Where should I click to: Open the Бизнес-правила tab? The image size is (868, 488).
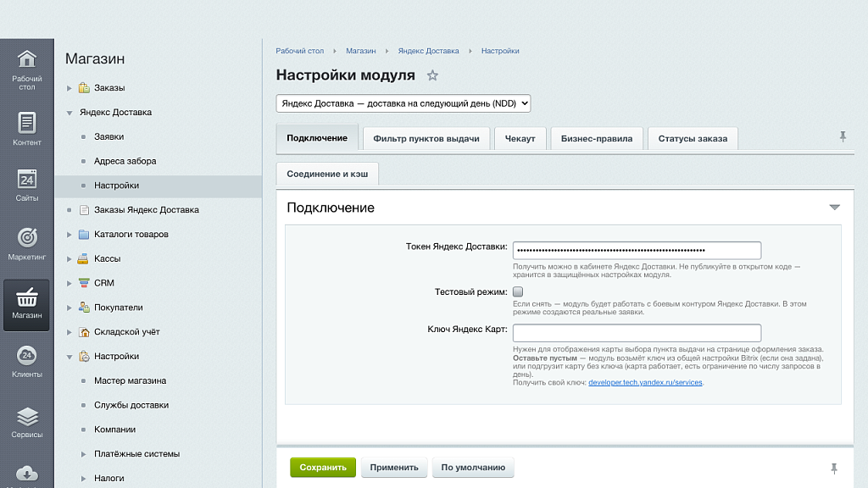[597, 138]
